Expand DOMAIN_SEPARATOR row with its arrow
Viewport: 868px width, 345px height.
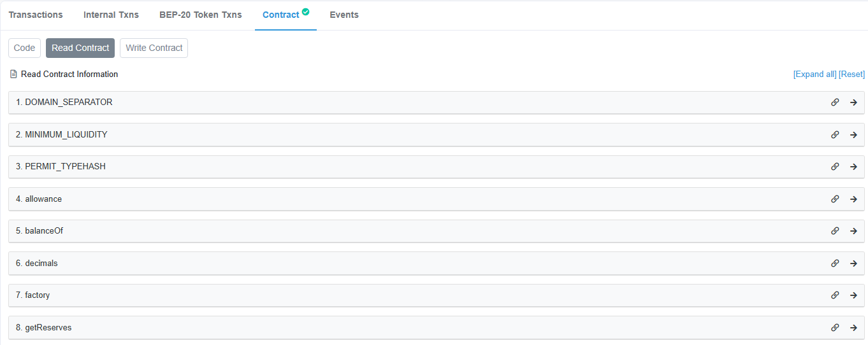click(853, 102)
